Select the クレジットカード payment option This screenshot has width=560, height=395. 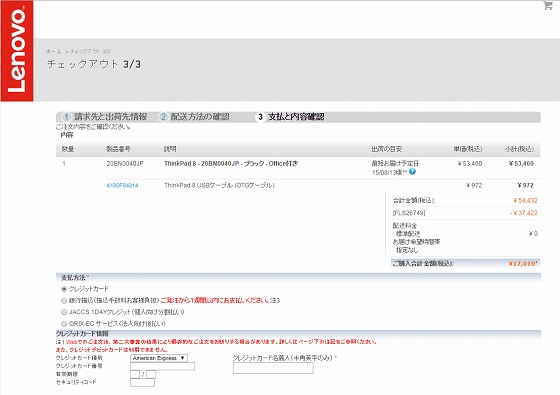[64, 289]
